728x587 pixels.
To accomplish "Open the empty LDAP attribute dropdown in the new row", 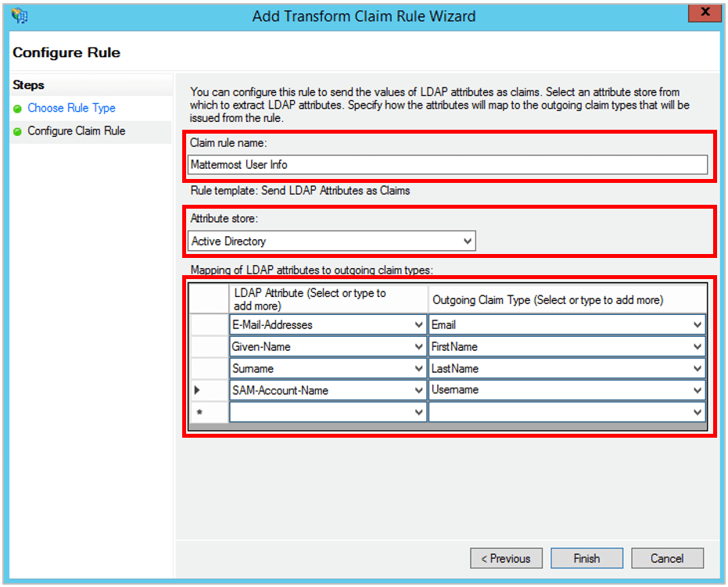I will pos(418,412).
